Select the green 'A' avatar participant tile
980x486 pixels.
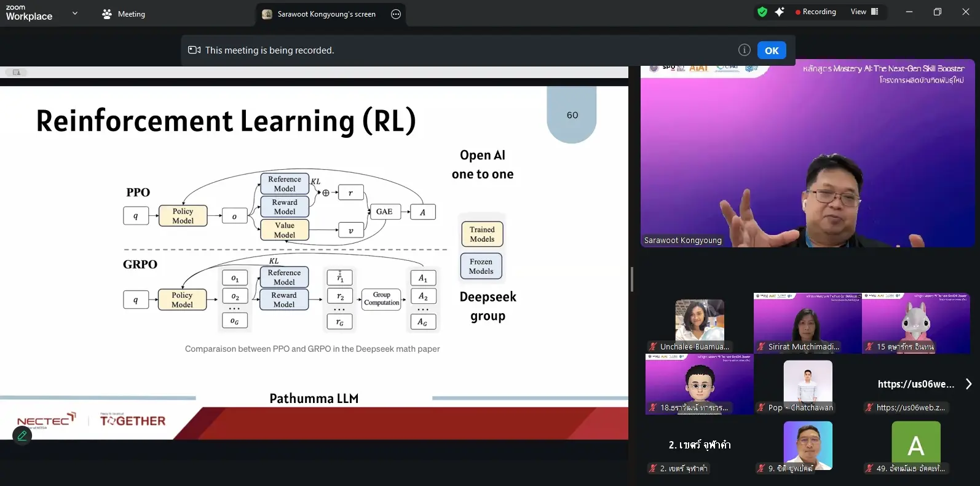point(915,444)
